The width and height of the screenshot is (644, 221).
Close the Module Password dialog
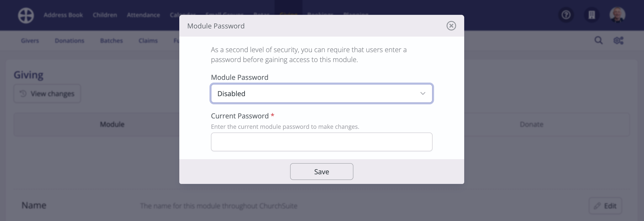(x=451, y=26)
